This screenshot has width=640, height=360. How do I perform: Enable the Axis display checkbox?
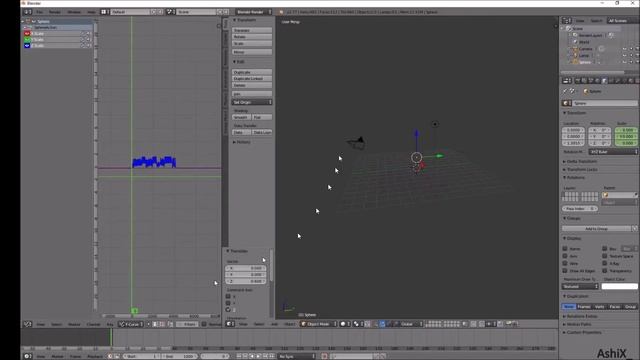565,256
